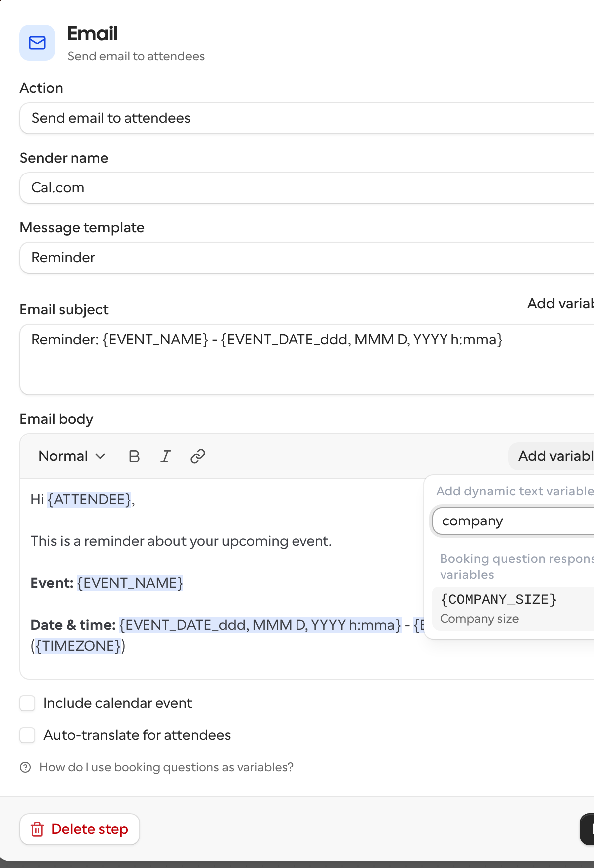The image size is (594, 868).
Task: Click the help question mark icon
Action: pos(25,767)
